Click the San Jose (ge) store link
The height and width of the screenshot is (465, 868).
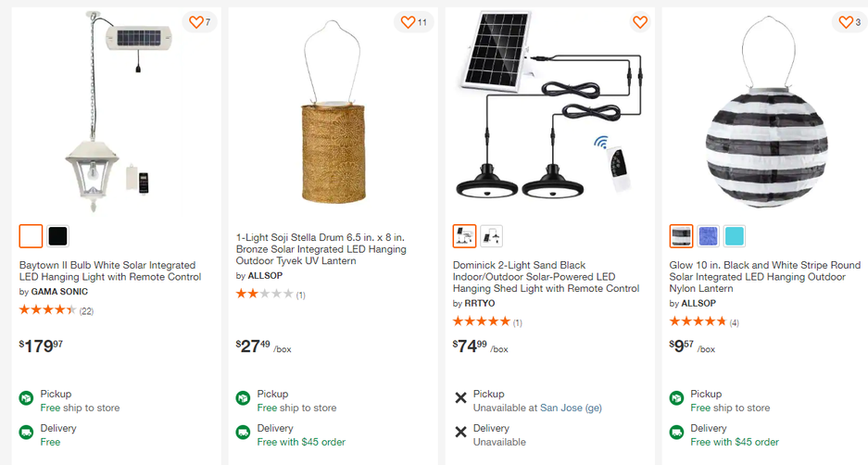point(571,408)
